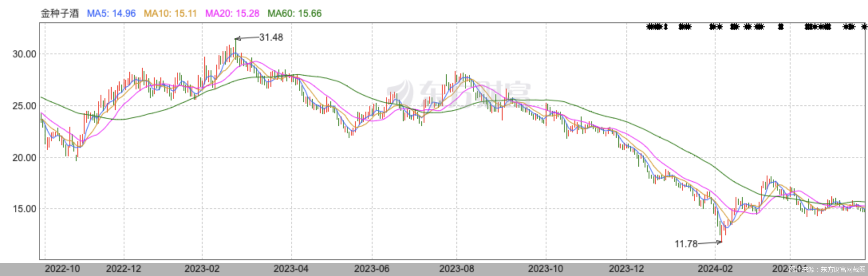Select the MA5: 14.96 legend label

point(111,14)
